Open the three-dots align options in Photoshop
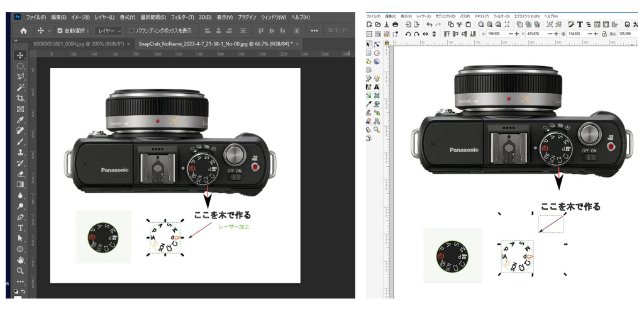The height and width of the screenshot is (311, 644). pos(314,30)
